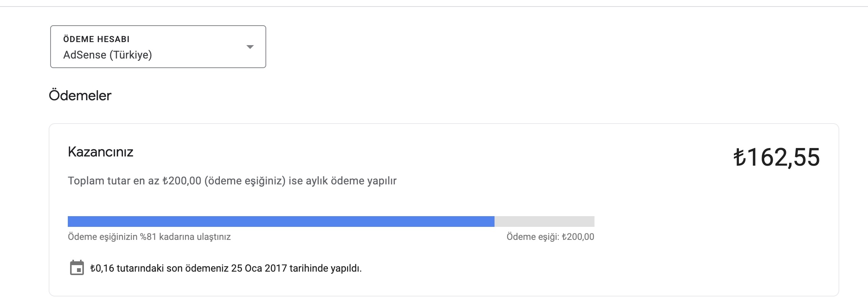Expand the payment account dropdown arrow
This screenshot has height=303, width=868.
click(250, 47)
